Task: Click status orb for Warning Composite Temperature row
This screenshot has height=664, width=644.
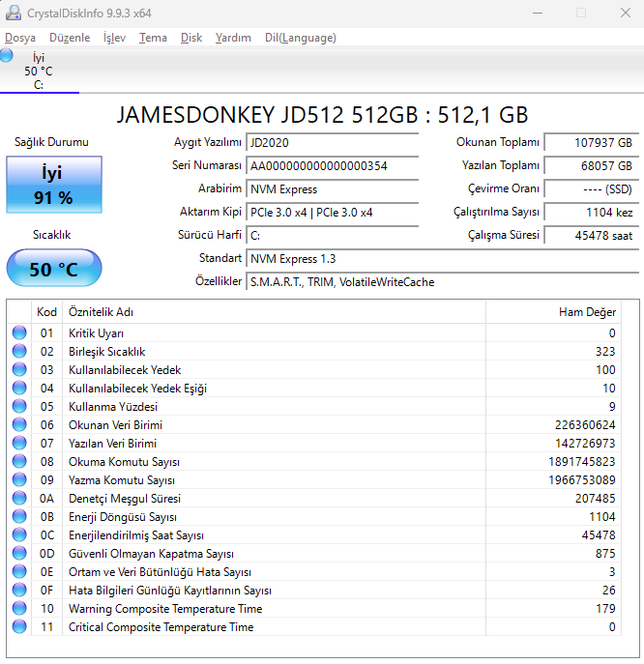Action: coord(19,608)
